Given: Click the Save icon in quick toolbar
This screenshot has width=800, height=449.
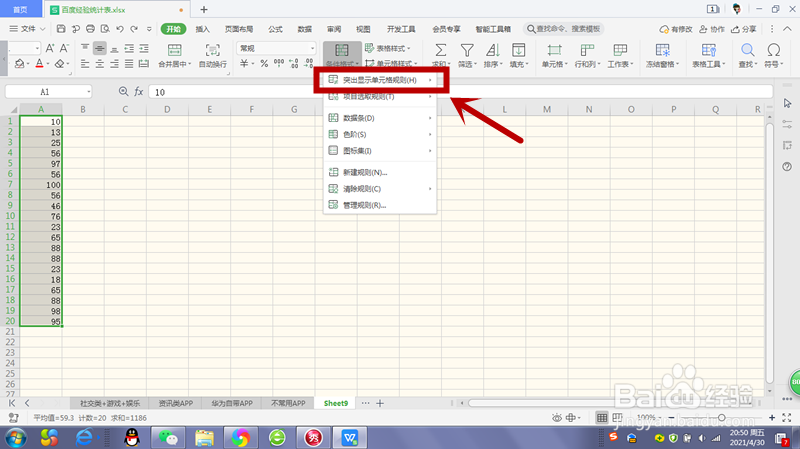Looking at the screenshot, I should pyautogui.click(x=61, y=29).
